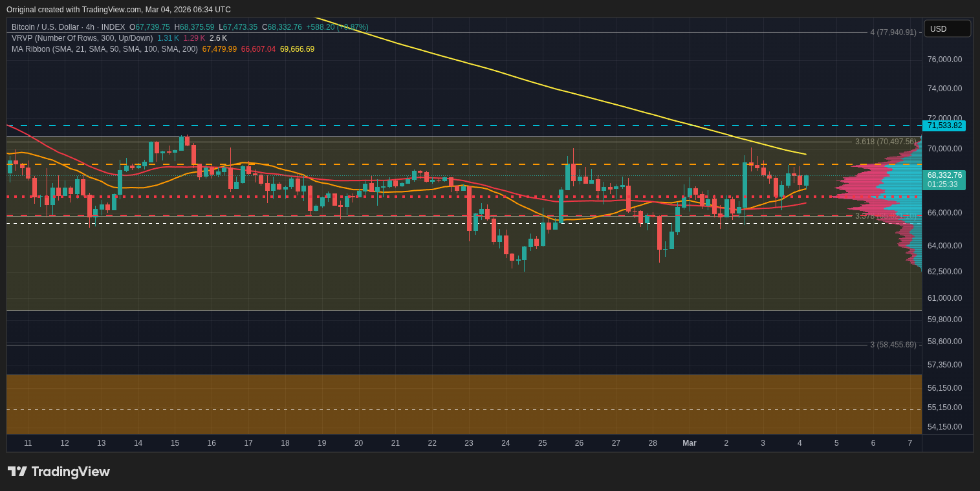Click the VRVP down volume 1.29 K

click(194, 38)
